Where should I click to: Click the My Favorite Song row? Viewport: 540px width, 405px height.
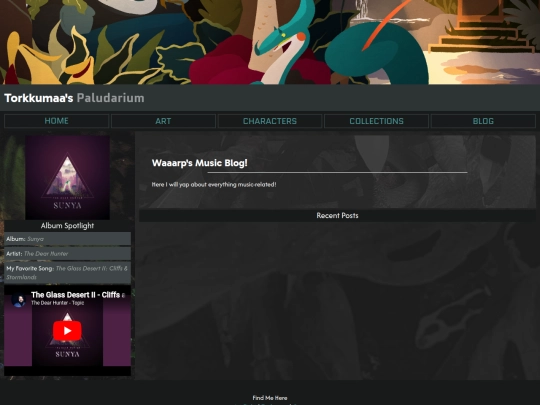(x=68, y=272)
